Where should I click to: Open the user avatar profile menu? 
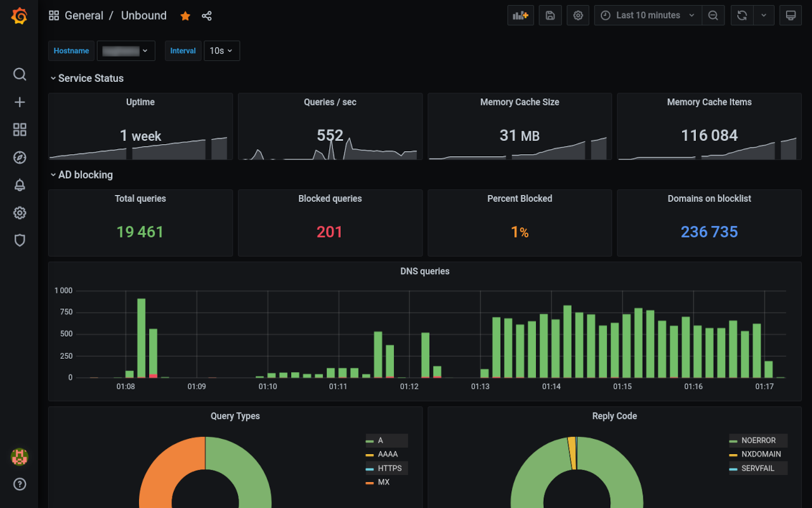pyautogui.click(x=20, y=457)
